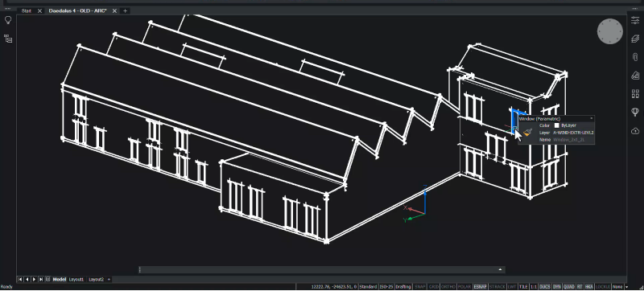Open the Layers panel icon

[x=635, y=39]
